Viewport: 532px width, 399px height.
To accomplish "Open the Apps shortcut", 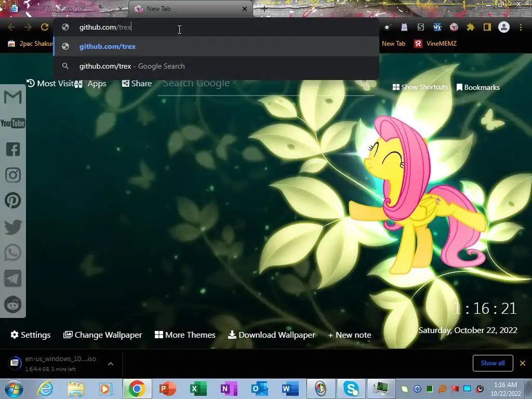I will pyautogui.click(x=90, y=84).
